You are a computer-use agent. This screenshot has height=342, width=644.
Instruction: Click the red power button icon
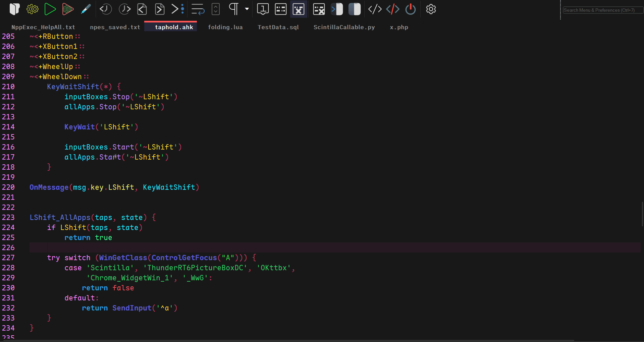[411, 9]
